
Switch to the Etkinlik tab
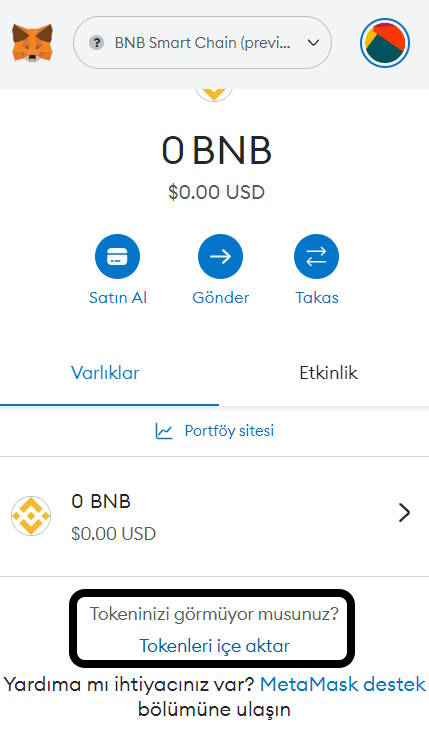click(328, 373)
